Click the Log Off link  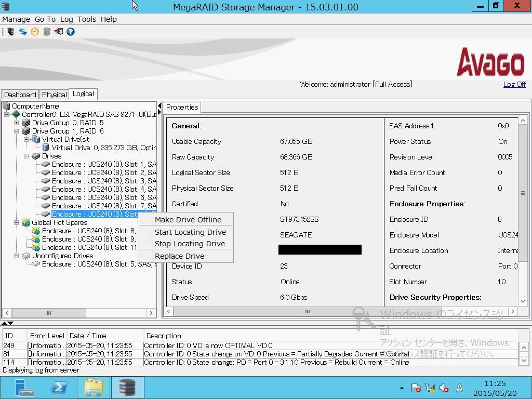514,84
